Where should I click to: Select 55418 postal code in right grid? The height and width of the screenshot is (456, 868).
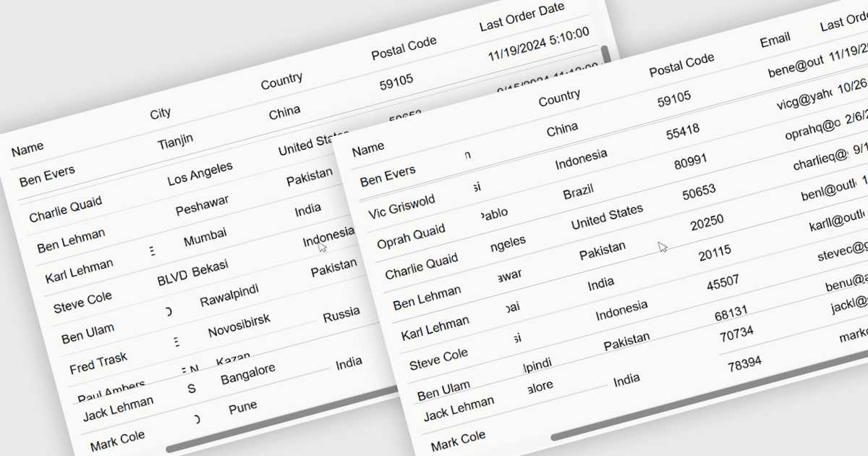click(x=683, y=131)
